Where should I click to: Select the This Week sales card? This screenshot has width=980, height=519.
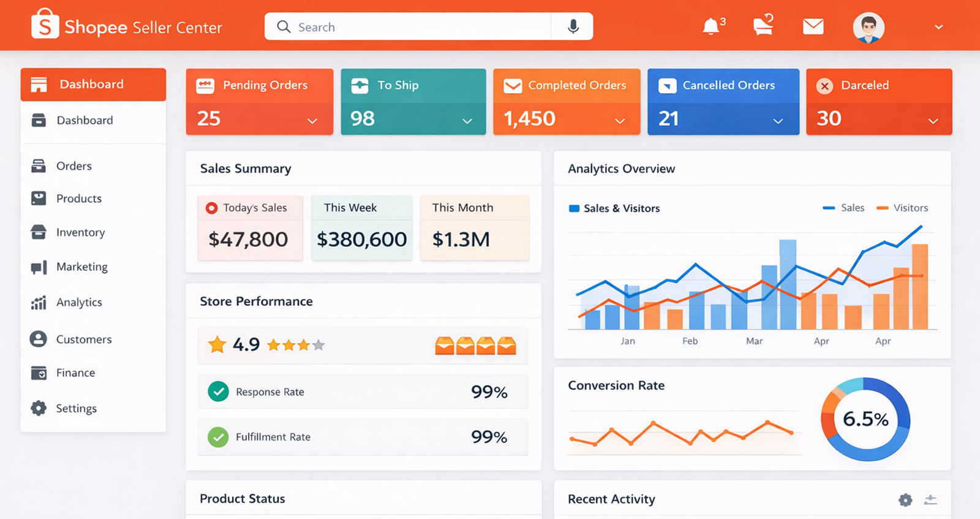click(x=361, y=228)
